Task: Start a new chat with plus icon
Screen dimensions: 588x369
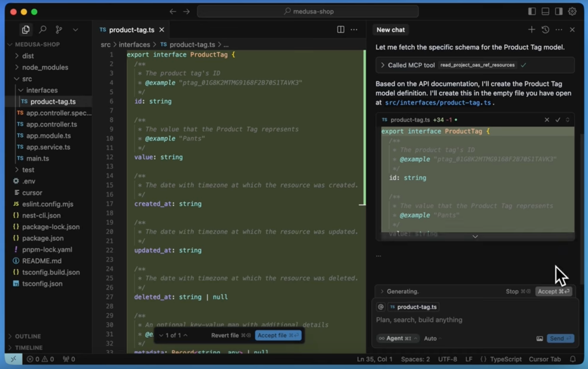Action: 531,29
